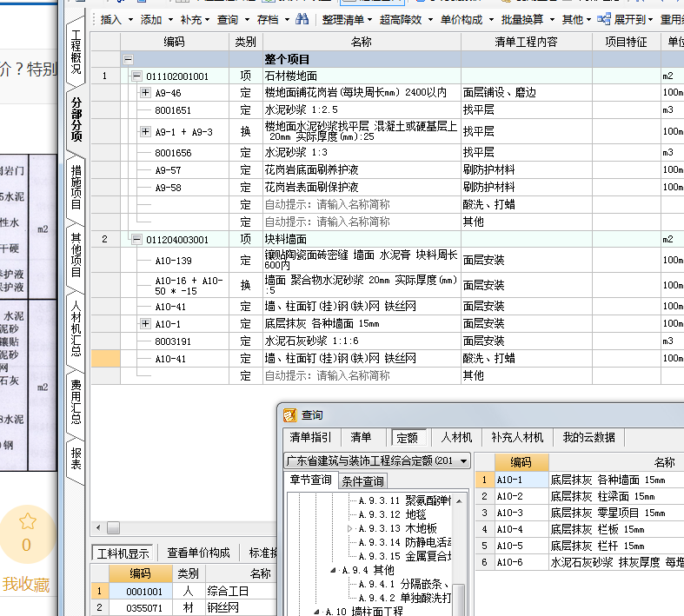This screenshot has width=684, height=616.
Task: Collapse item 011102001001 石材楼地面
Action: pyautogui.click(x=136, y=76)
